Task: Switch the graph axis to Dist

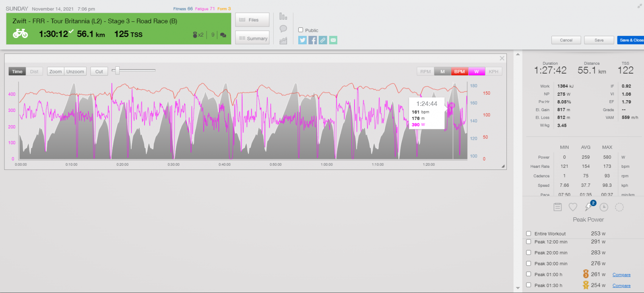Action: click(34, 72)
